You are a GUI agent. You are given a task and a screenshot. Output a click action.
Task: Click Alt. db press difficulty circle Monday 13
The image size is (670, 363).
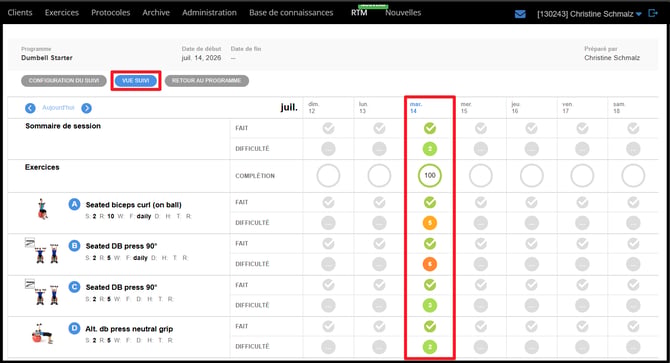pyautogui.click(x=379, y=347)
